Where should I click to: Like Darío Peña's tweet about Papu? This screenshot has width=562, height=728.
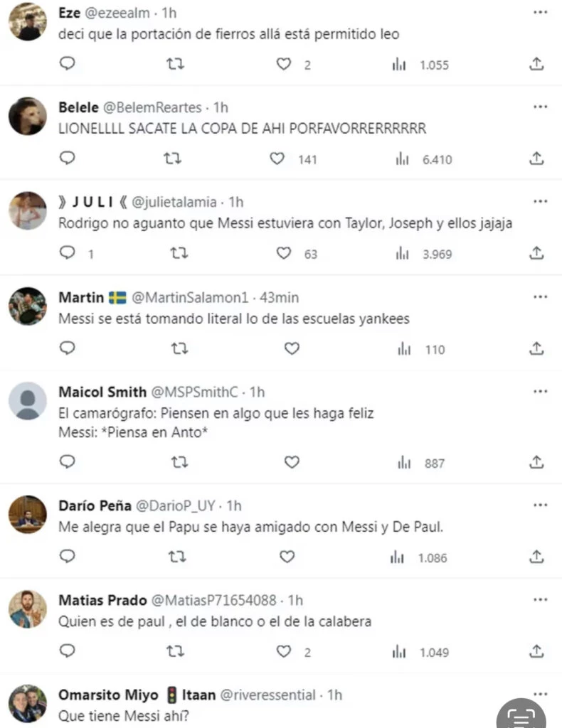coord(287,557)
